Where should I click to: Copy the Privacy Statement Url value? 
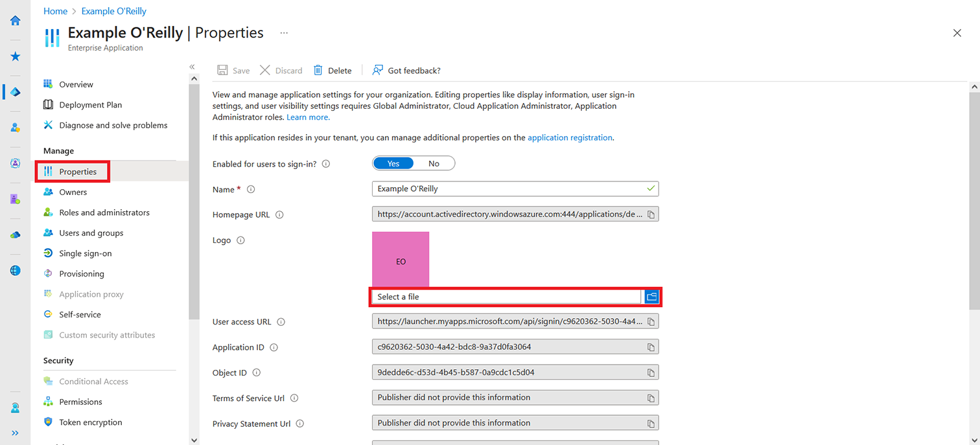point(651,424)
